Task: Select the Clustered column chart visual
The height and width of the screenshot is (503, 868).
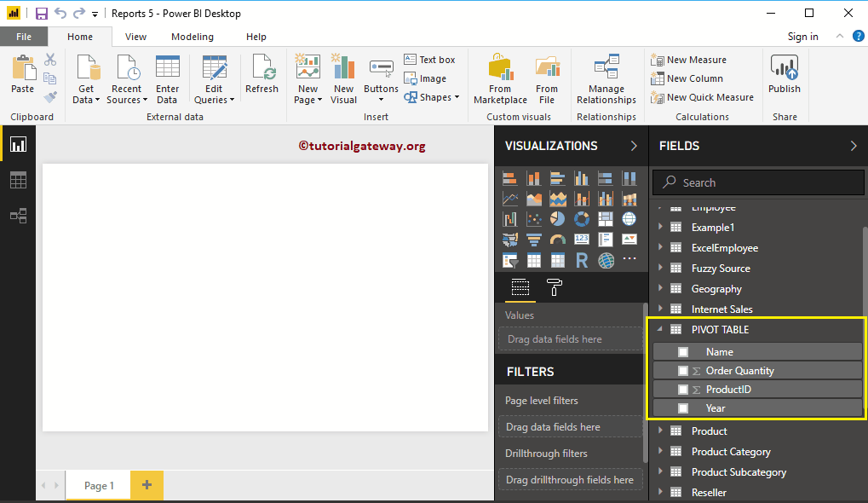Action: 581,178
